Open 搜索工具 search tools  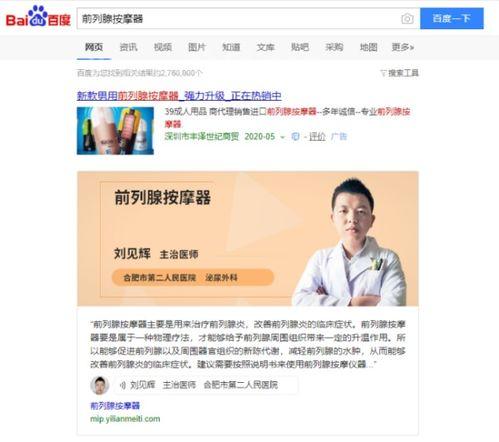coord(403,73)
